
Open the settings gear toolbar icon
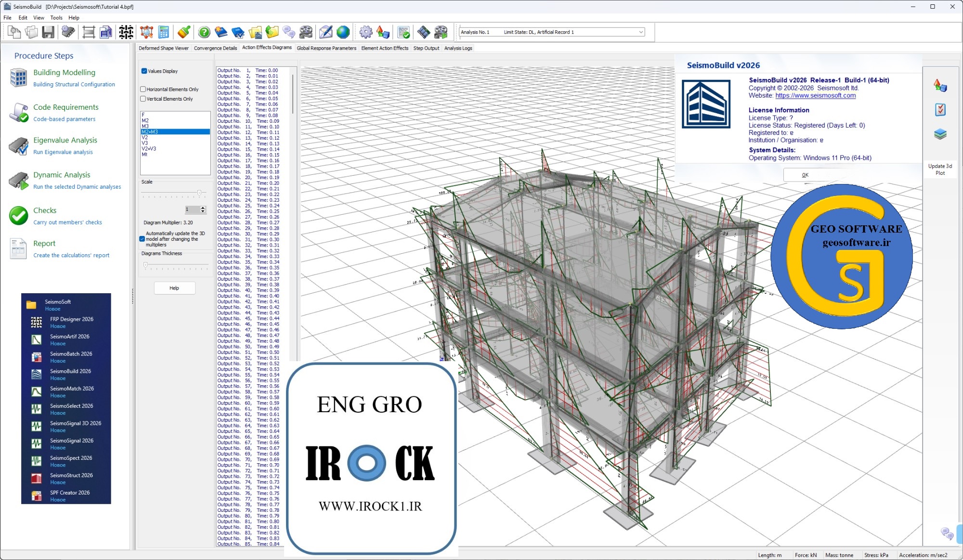tap(366, 32)
